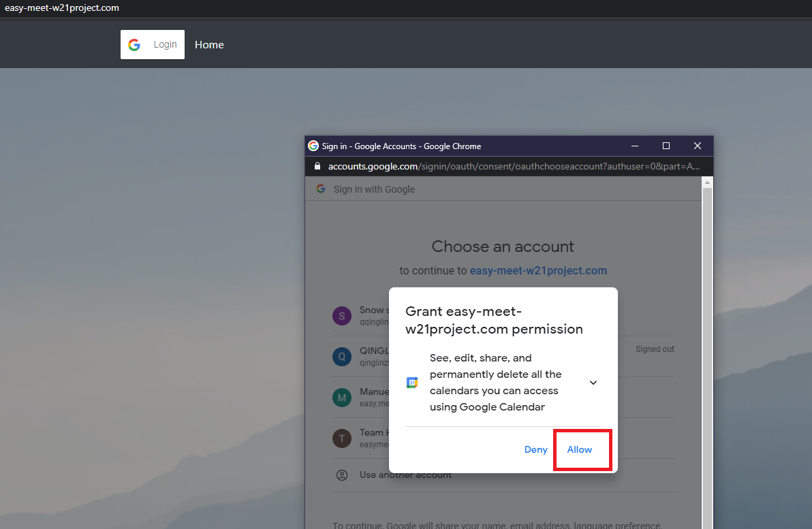Click the Google G logo in Login button

tap(134, 45)
